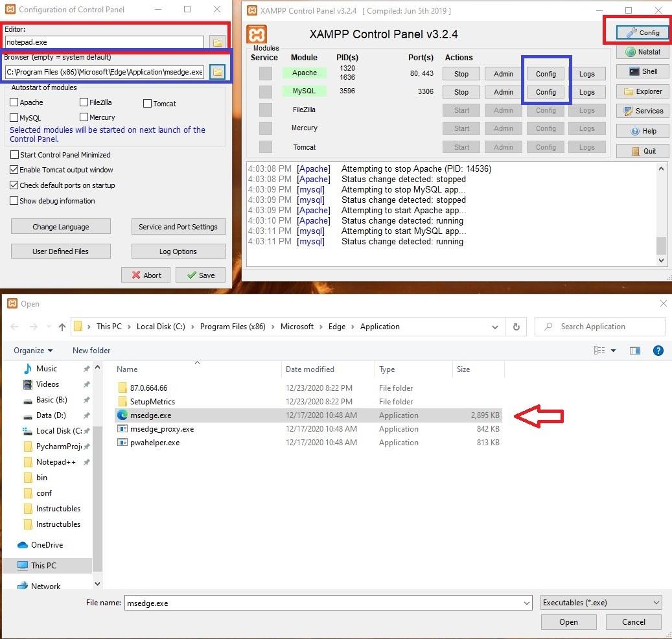Expand the File name history dropdown
The height and width of the screenshot is (639, 672).
(527, 603)
